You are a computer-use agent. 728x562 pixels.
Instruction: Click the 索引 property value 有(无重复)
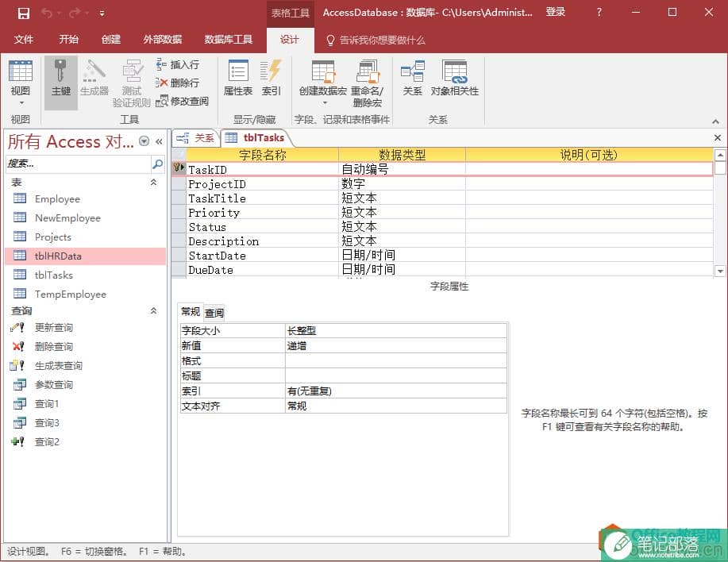[395, 391]
